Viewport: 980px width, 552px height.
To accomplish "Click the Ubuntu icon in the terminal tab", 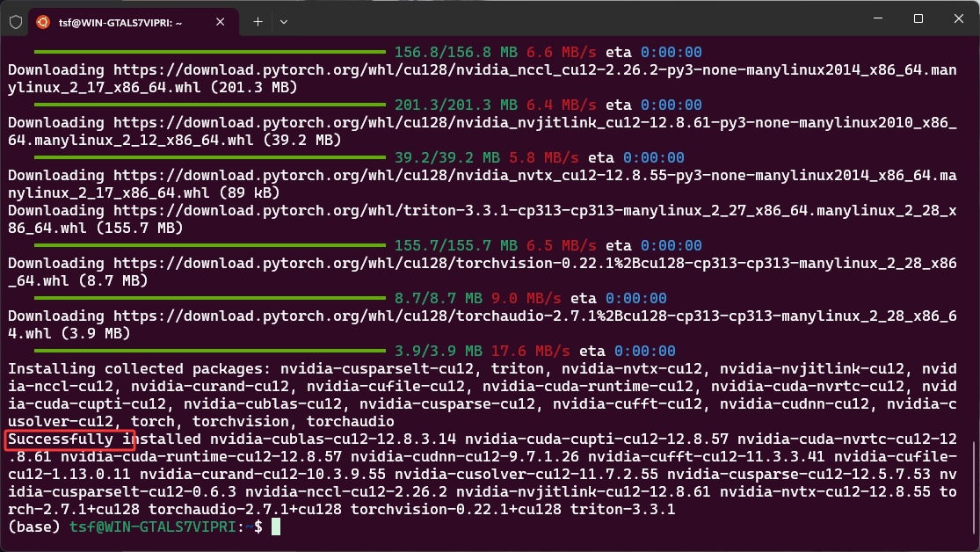I will coord(43,22).
